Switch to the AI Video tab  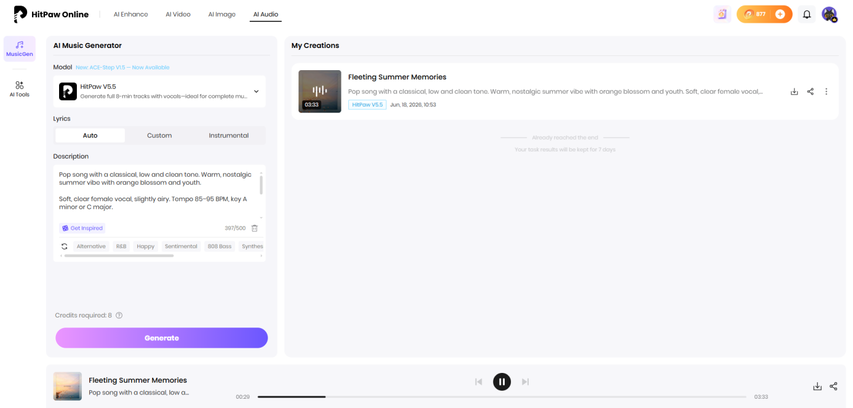click(x=178, y=14)
